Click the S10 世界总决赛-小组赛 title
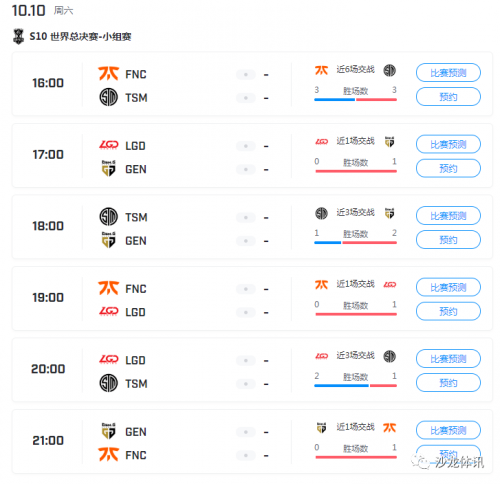Image resolution: width=500 pixels, height=484 pixels. [80, 36]
